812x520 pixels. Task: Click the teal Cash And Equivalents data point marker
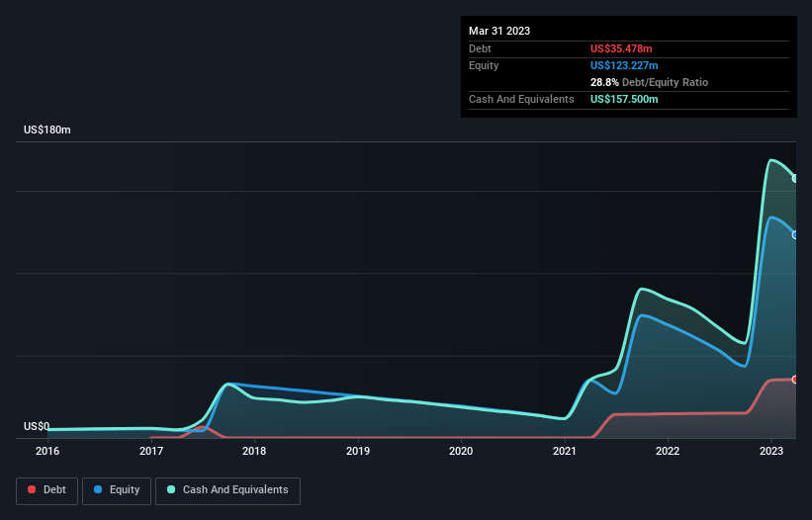795,179
